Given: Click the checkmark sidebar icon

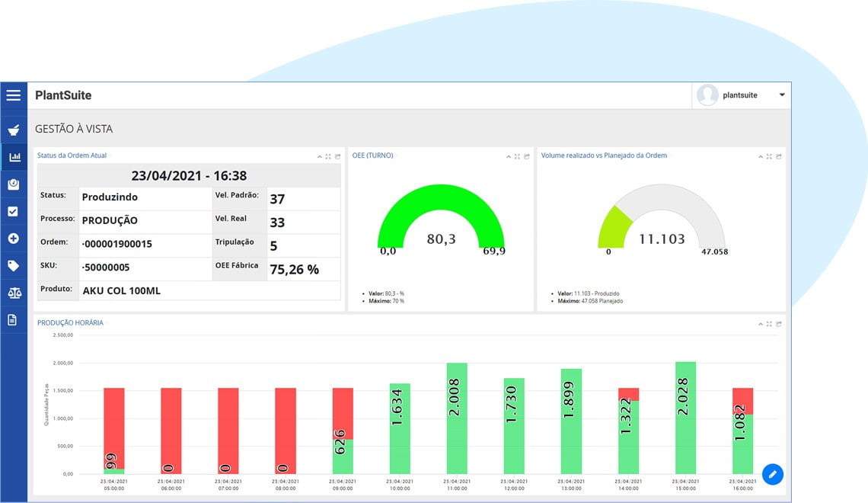Looking at the screenshot, I should pyautogui.click(x=13, y=211).
